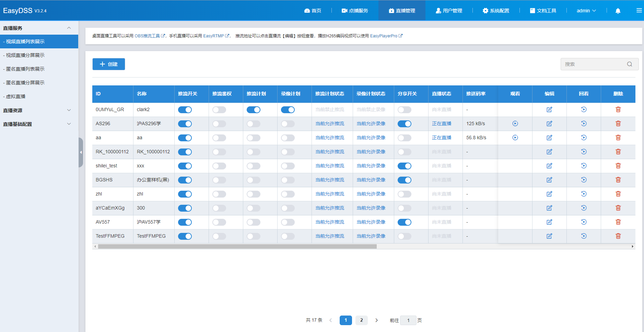Edit the shilei_test stream
The width and height of the screenshot is (644, 332).
coord(549,166)
